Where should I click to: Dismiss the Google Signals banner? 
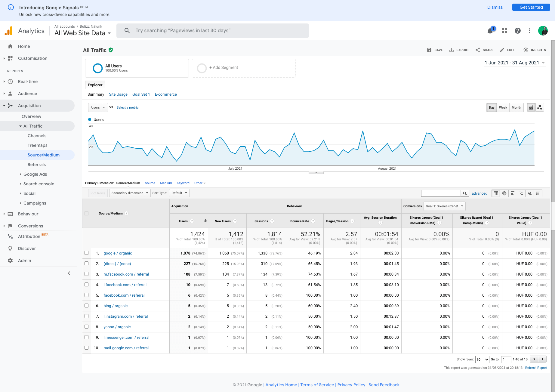click(x=495, y=7)
